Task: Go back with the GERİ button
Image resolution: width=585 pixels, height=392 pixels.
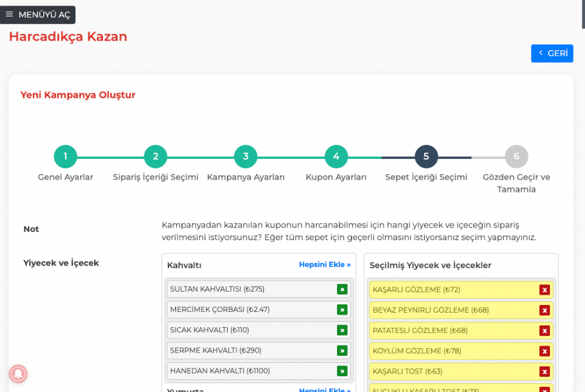Action: [x=552, y=53]
